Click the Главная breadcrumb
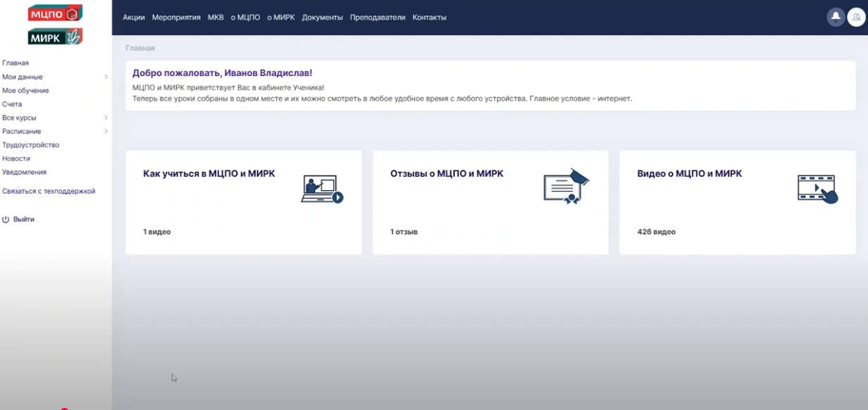The width and height of the screenshot is (868, 410). pyautogui.click(x=140, y=49)
